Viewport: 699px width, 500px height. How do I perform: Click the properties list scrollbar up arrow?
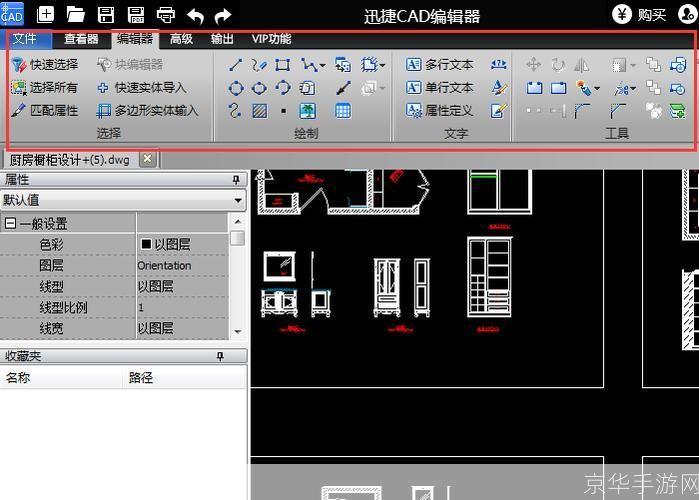point(238,221)
